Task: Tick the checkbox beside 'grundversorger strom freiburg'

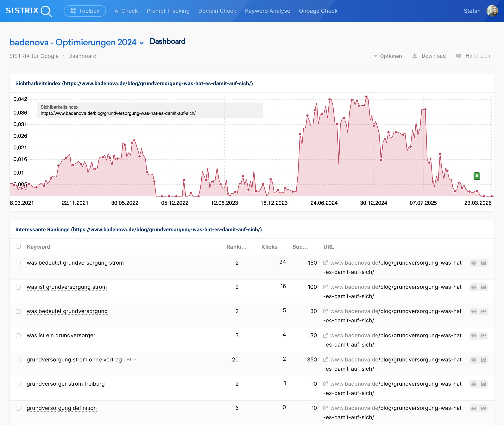Action: (x=18, y=384)
